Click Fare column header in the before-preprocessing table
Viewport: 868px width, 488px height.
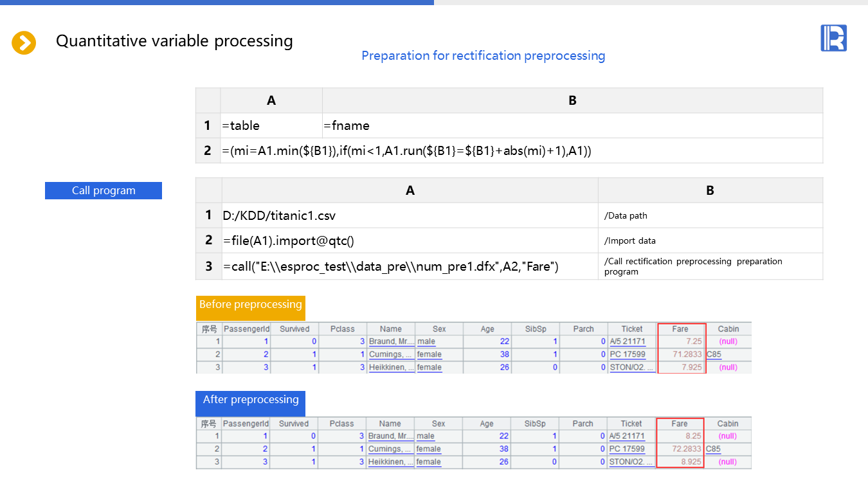tap(680, 329)
